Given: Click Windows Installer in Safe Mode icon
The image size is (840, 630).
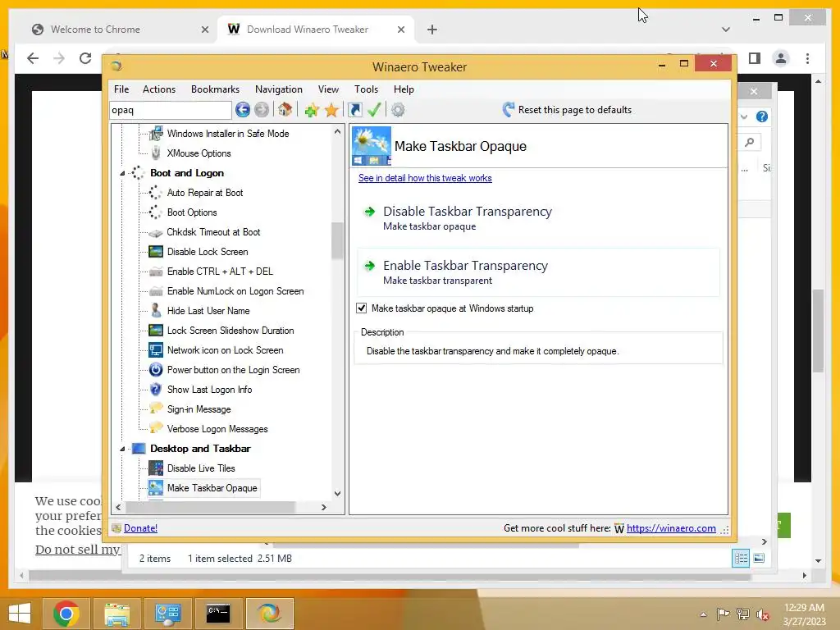Looking at the screenshot, I should tap(156, 134).
